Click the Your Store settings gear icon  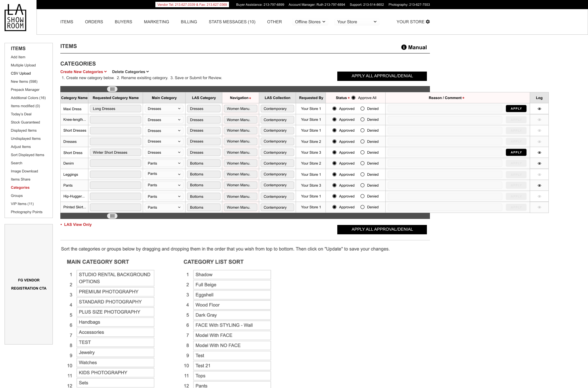(x=428, y=22)
